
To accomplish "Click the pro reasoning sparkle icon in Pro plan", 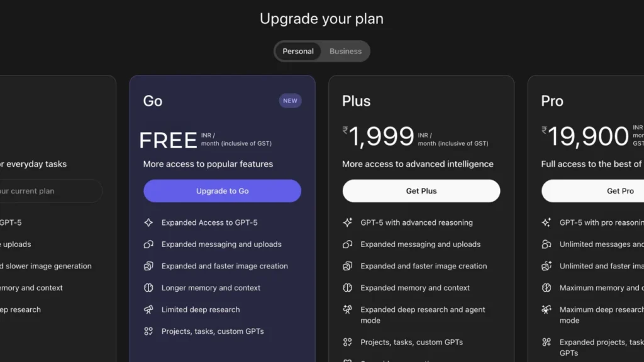I will point(547,222).
